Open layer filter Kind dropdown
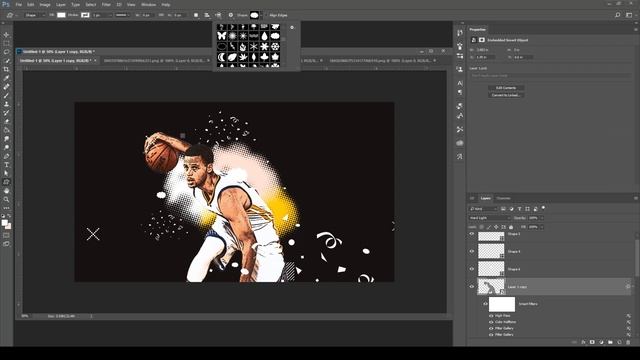Viewport: 640px width, 360px height. point(483,209)
